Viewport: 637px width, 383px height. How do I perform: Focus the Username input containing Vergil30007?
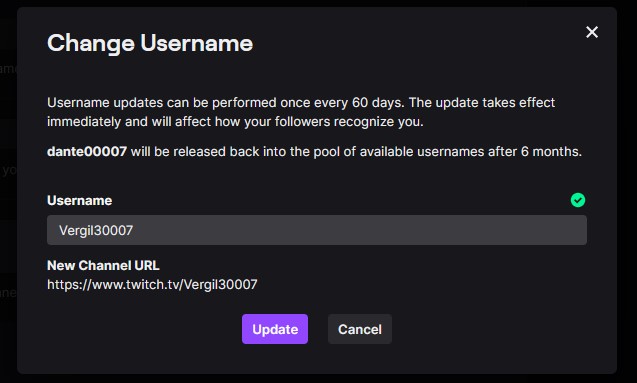coord(316,230)
